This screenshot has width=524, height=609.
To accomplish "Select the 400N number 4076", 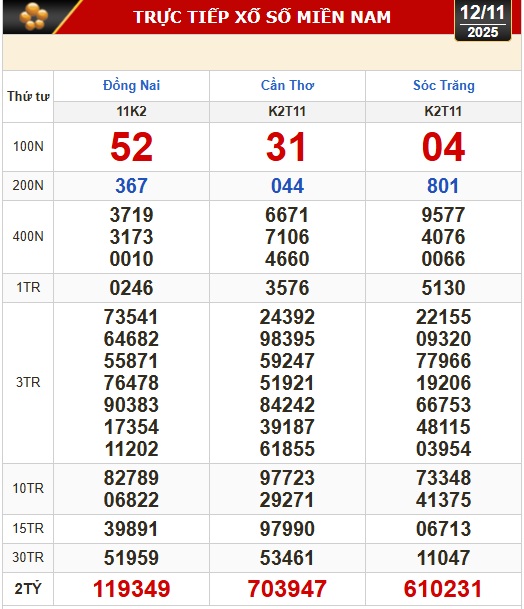I will (x=443, y=237).
